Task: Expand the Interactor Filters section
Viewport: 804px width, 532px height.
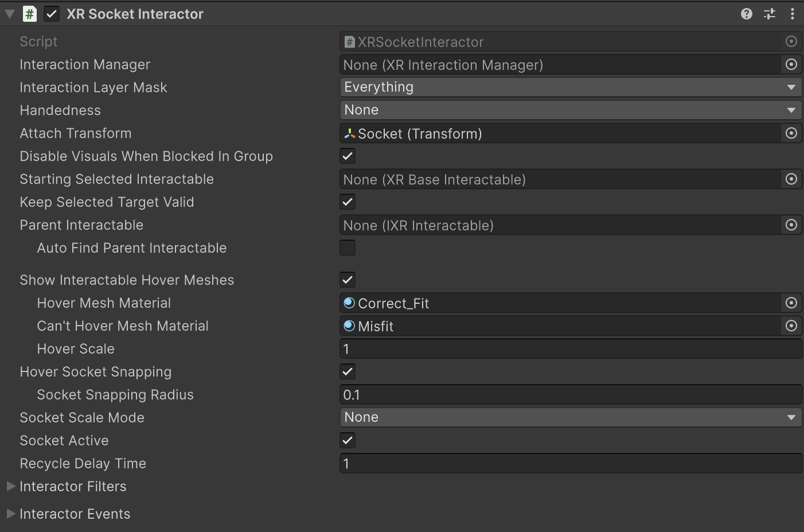Action: [10, 486]
